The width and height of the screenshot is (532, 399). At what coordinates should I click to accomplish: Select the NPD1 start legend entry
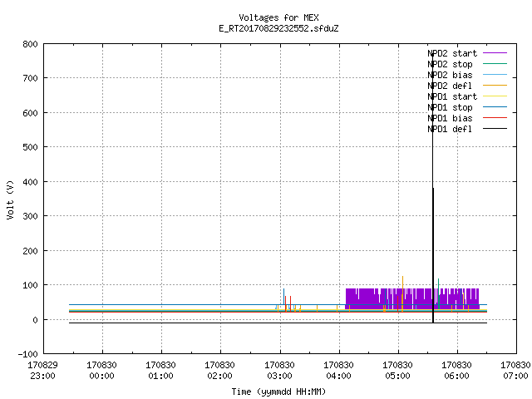[452, 96]
